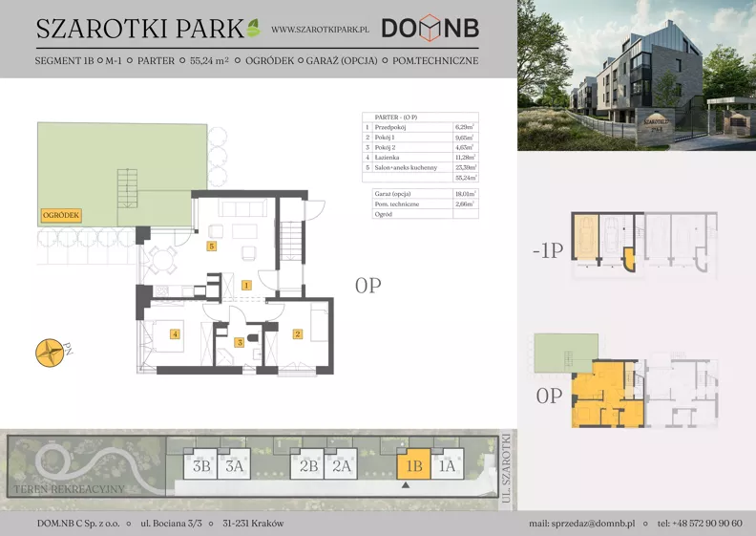The width and height of the screenshot is (756, 536).
Task: Click the phone number +48 572 90 90 60
Action: (707, 523)
